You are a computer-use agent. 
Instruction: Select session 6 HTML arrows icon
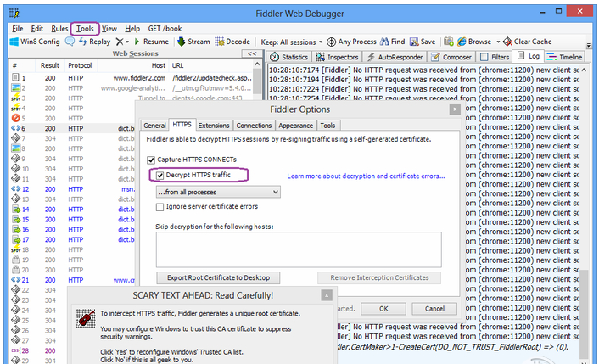pos(15,128)
